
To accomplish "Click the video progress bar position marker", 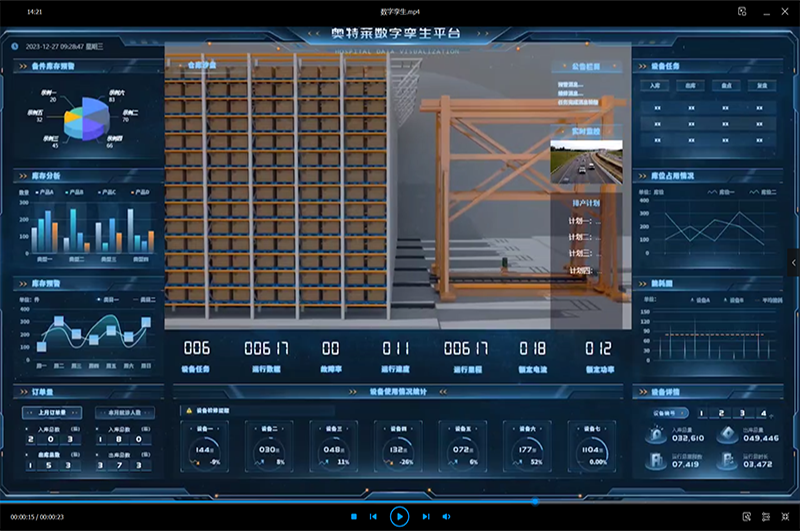I will [x=535, y=501].
